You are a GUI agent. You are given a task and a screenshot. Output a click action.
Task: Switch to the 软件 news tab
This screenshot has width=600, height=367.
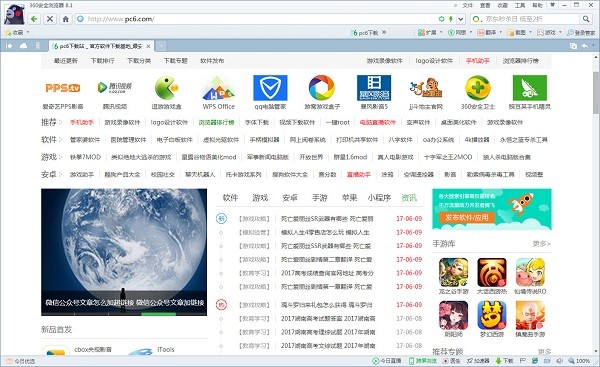point(230,198)
